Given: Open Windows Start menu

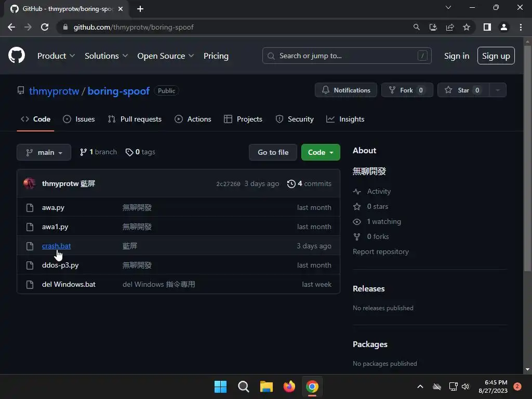Looking at the screenshot, I should (220, 387).
